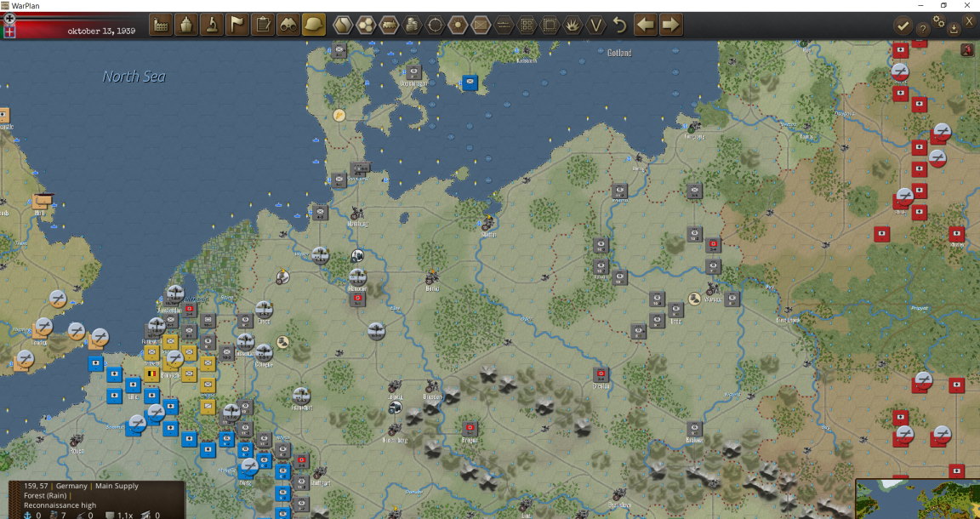Select the blue naval unit near Gotland
980x519 pixels.
point(470,83)
